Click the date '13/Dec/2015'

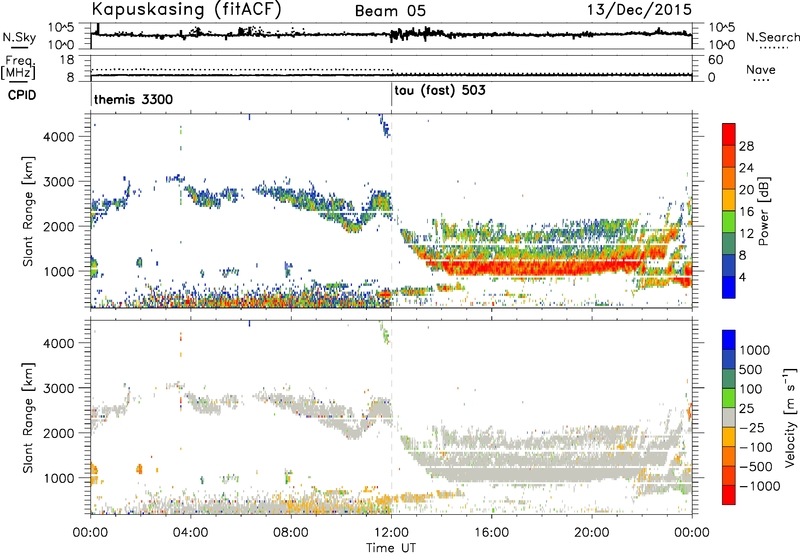[x=639, y=10]
